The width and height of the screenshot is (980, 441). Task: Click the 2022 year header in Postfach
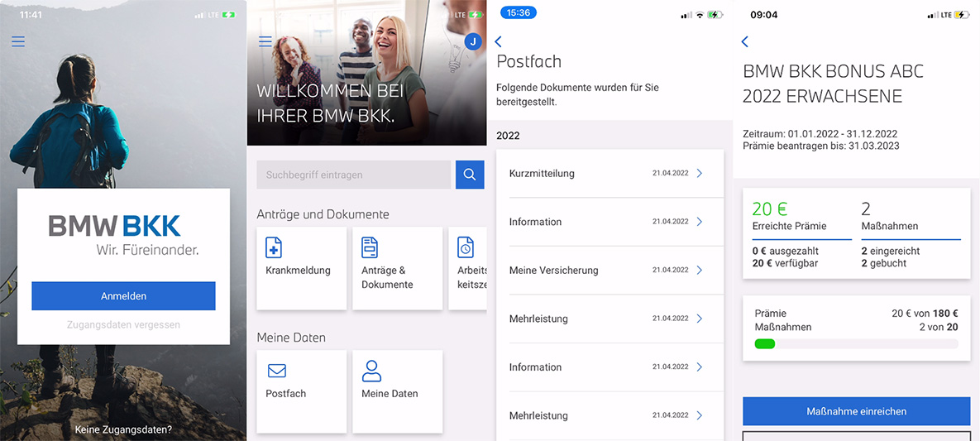click(508, 135)
